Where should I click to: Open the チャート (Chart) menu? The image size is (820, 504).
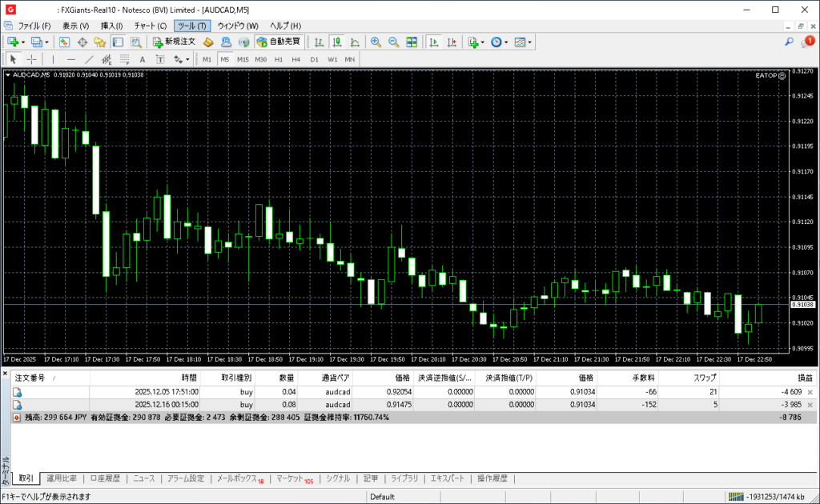pyautogui.click(x=150, y=26)
